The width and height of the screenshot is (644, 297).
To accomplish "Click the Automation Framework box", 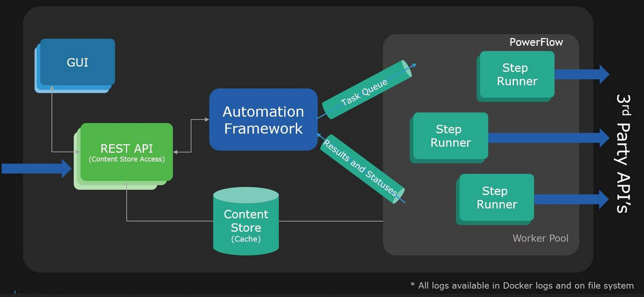I will 263,120.
